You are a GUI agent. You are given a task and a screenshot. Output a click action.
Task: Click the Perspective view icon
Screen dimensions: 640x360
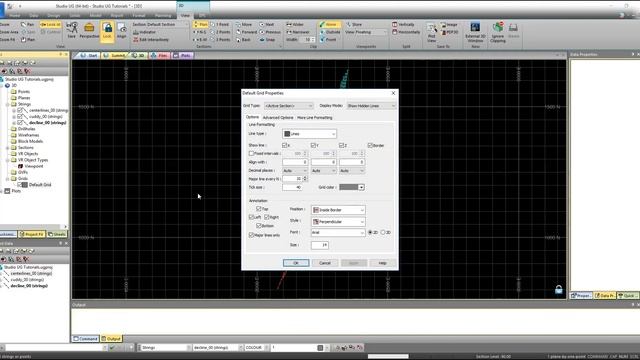click(x=89, y=31)
